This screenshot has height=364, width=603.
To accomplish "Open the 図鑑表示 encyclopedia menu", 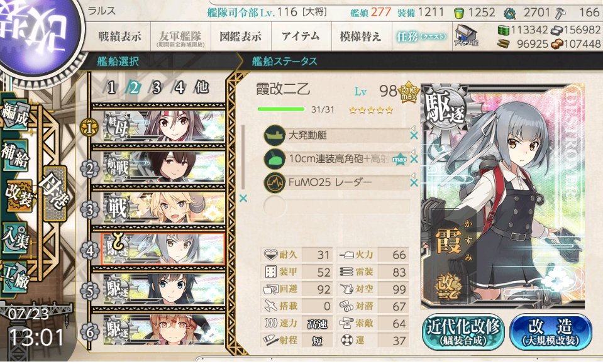I will (240, 36).
